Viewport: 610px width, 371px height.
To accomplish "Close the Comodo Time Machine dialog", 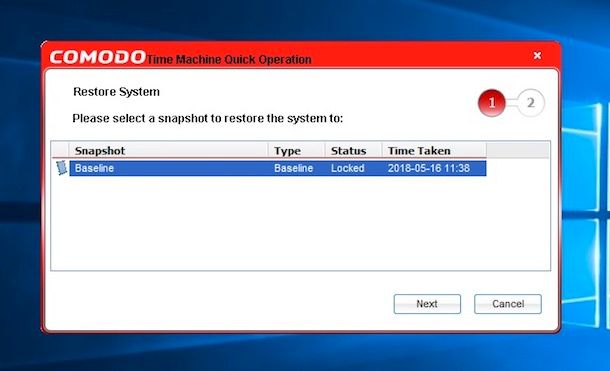I will click(537, 56).
